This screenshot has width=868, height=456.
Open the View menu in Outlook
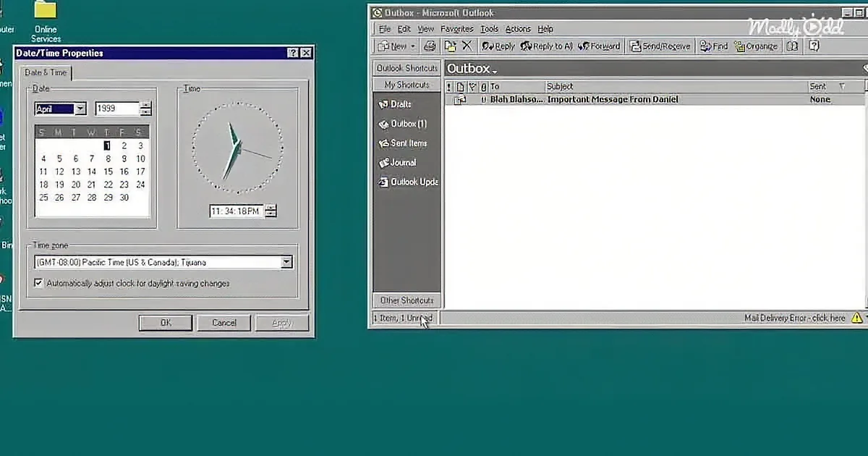click(426, 29)
